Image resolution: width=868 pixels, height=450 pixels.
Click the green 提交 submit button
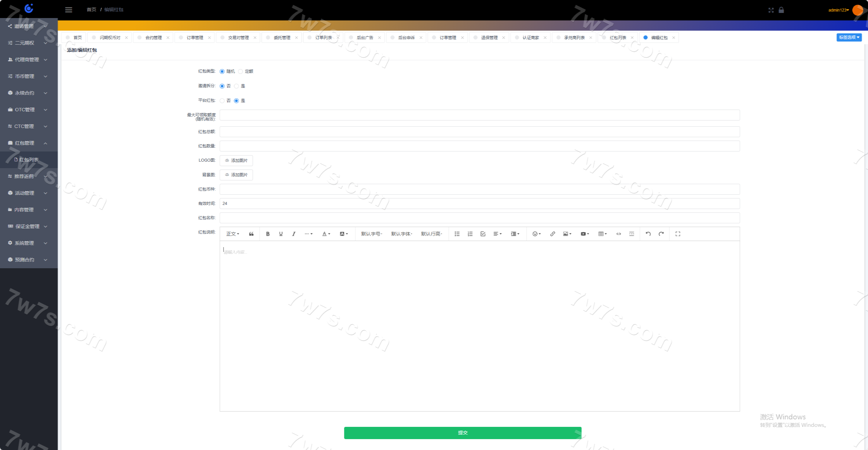point(462,433)
